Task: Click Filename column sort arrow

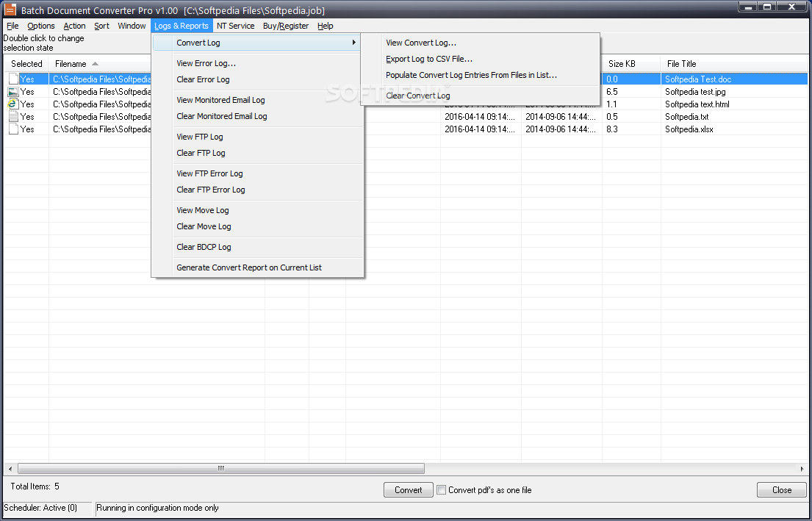Action: click(x=95, y=64)
